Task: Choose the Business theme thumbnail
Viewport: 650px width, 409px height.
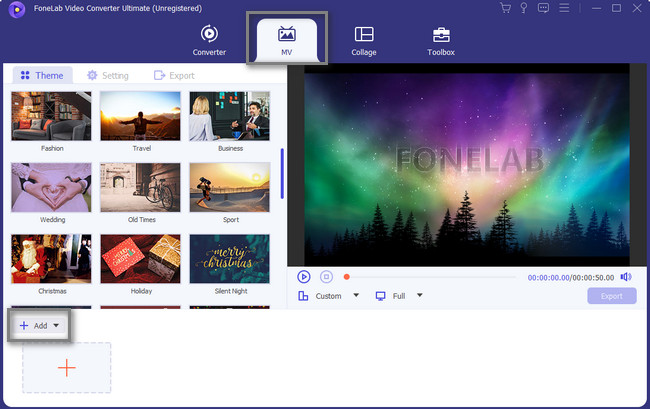Action: (230, 116)
